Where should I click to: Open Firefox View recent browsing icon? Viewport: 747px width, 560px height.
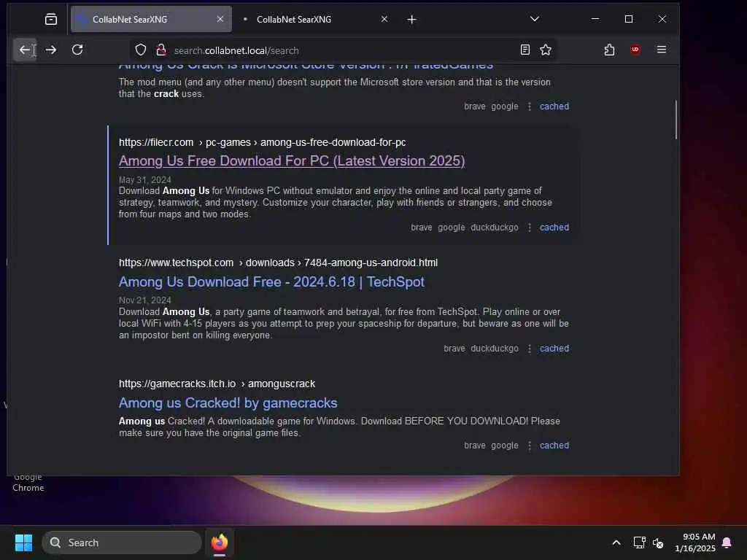pos(51,19)
